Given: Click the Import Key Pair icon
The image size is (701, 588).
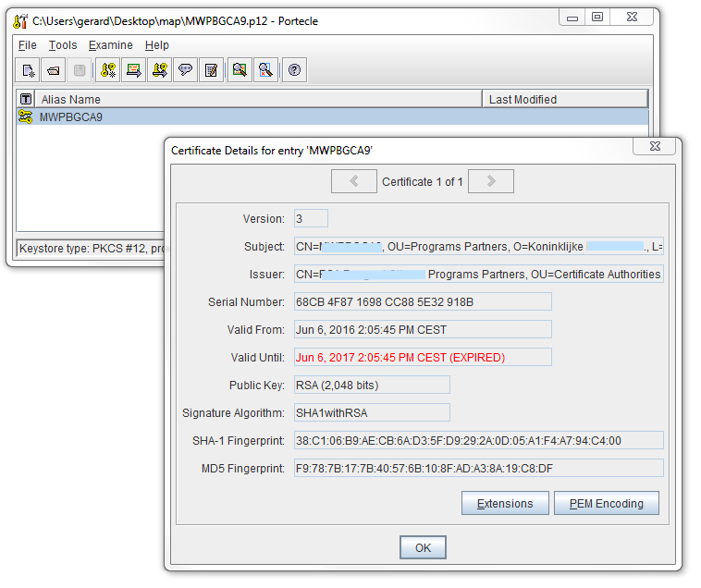Looking at the screenshot, I should tap(160, 70).
